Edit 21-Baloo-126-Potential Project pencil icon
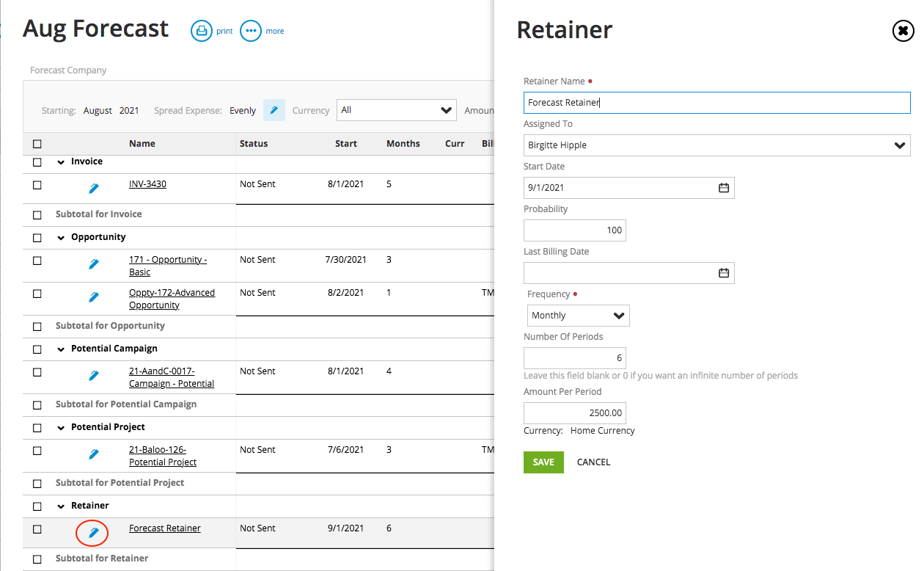 point(94,454)
